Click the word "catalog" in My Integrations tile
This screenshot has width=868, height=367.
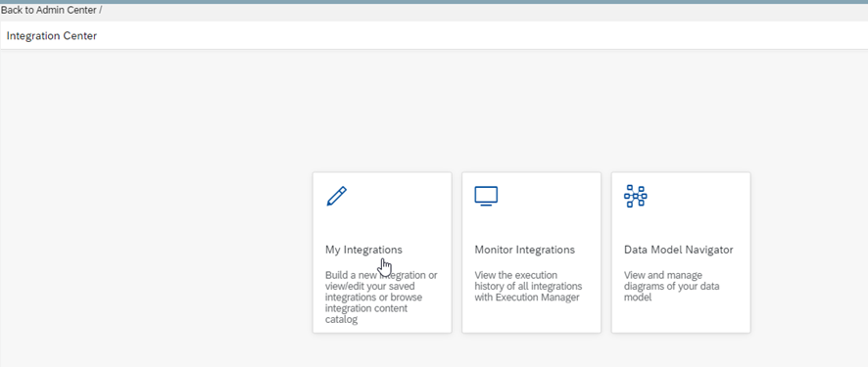click(x=342, y=319)
